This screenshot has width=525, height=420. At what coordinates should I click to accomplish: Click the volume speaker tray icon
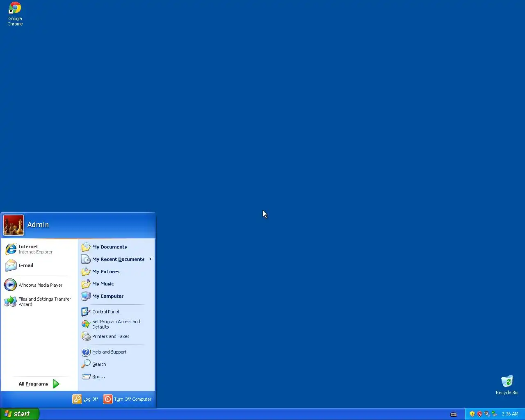[487, 414]
